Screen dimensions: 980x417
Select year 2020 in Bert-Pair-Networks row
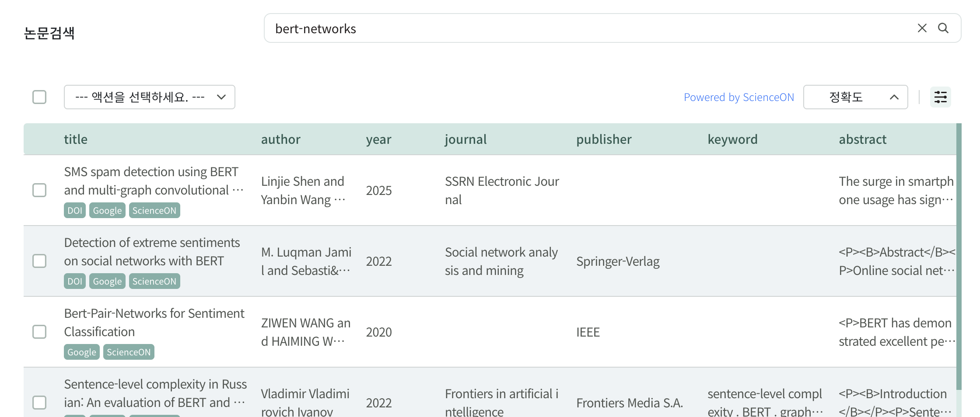point(379,332)
